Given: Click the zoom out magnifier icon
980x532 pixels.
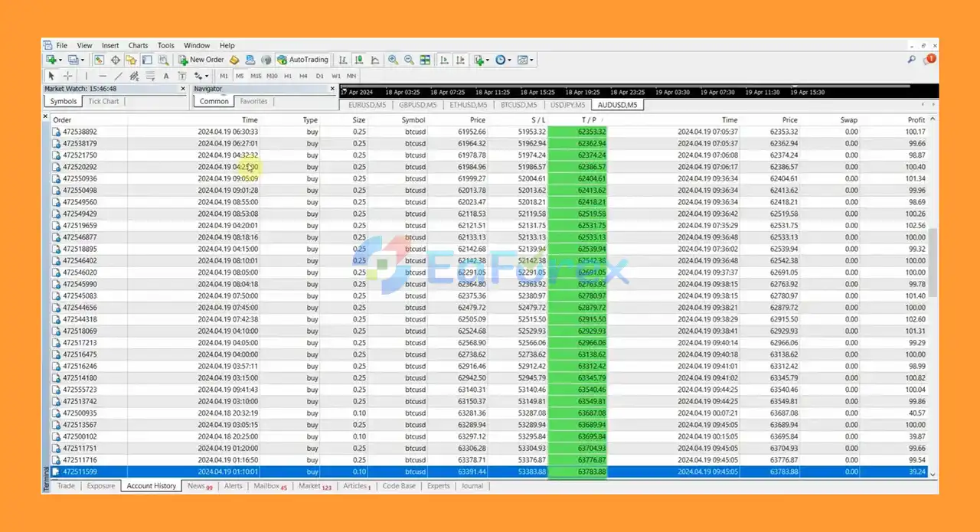Looking at the screenshot, I should 409,60.
